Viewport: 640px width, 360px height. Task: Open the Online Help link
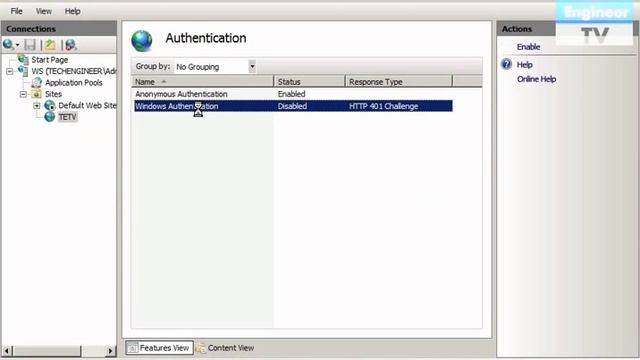(536, 79)
